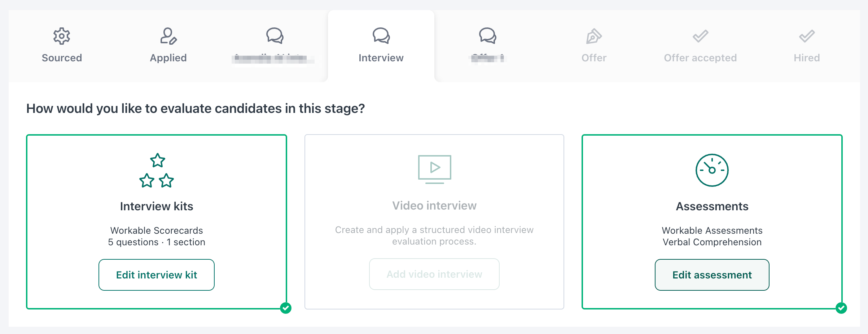This screenshot has height=334, width=868.
Task: Click the Verbal Comprehension assessment text
Action: click(712, 242)
